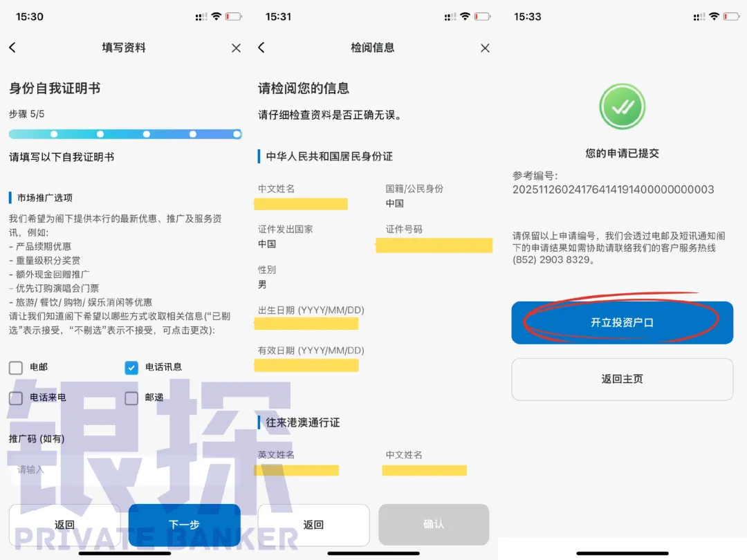The image size is (747, 560).
Task: Click the 身份自我证明书 heading
Action: tap(55, 88)
